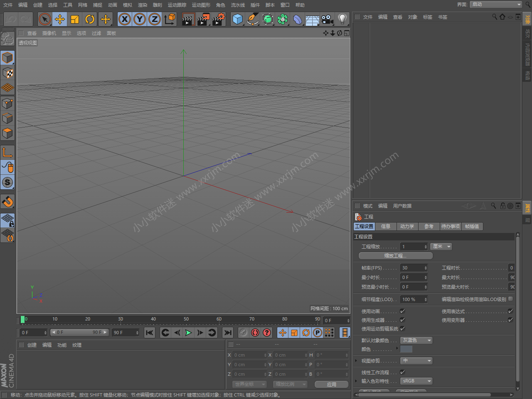This screenshot has width=532, height=399.
Task: Open the array modeling objects icon
Action: coord(283,19)
